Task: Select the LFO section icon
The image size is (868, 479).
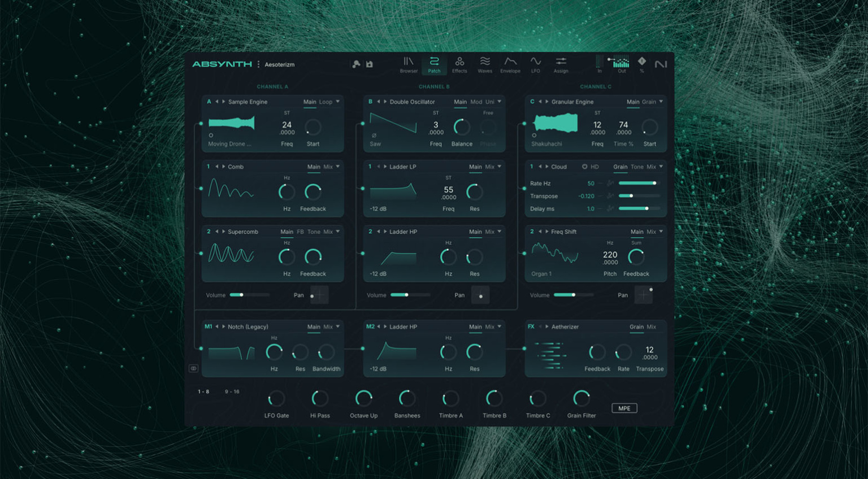Action: pyautogui.click(x=535, y=63)
